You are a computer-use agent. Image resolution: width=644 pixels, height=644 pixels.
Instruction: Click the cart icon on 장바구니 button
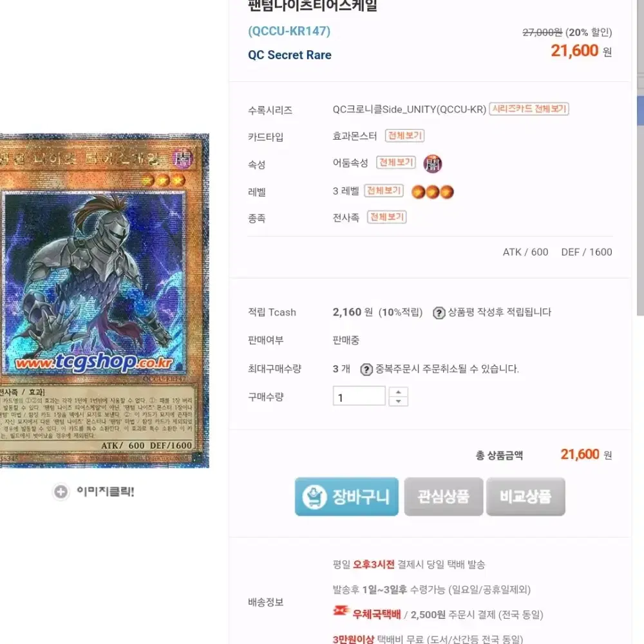[x=315, y=497]
